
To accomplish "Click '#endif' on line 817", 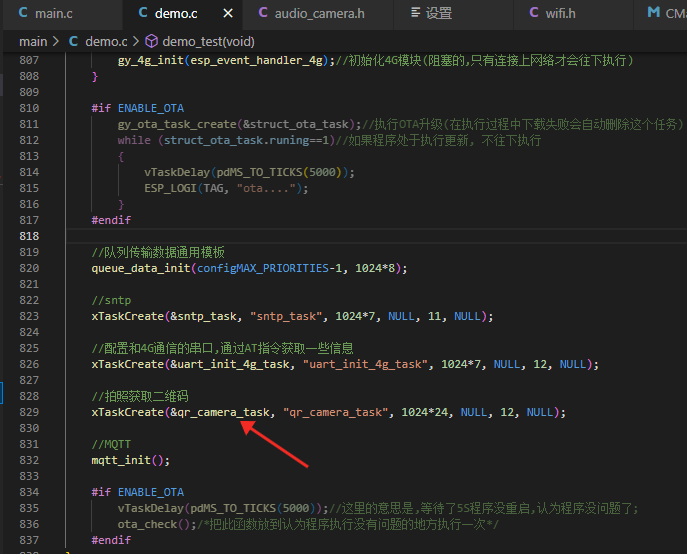I will click(111, 220).
